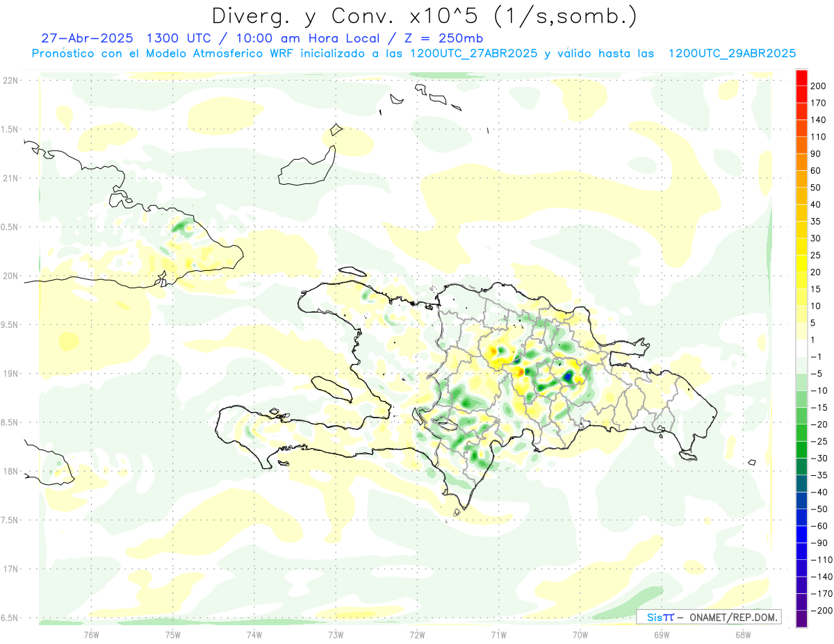834x644 pixels.
Task: Click the -10 value on the colorbar
Action: (x=819, y=390)
